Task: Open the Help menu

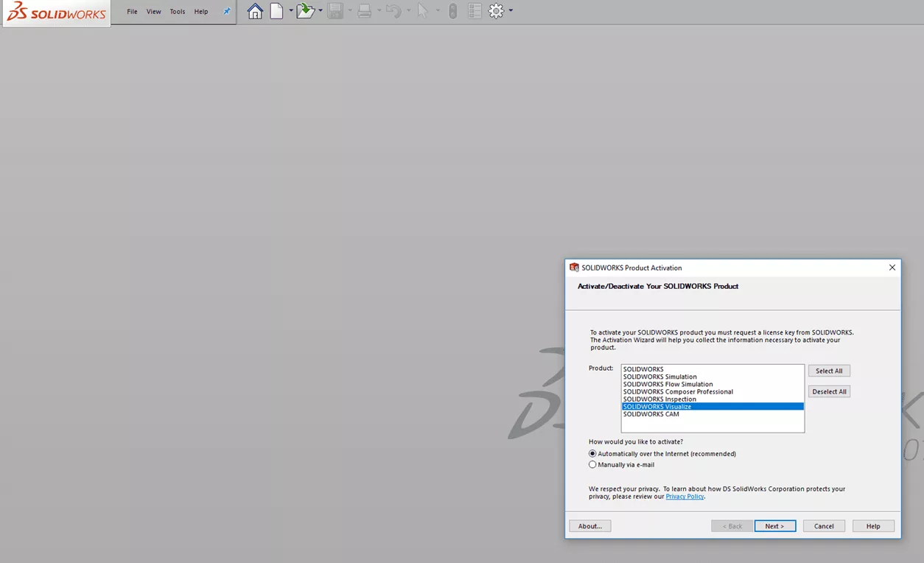Action: [x=200, y=11]
